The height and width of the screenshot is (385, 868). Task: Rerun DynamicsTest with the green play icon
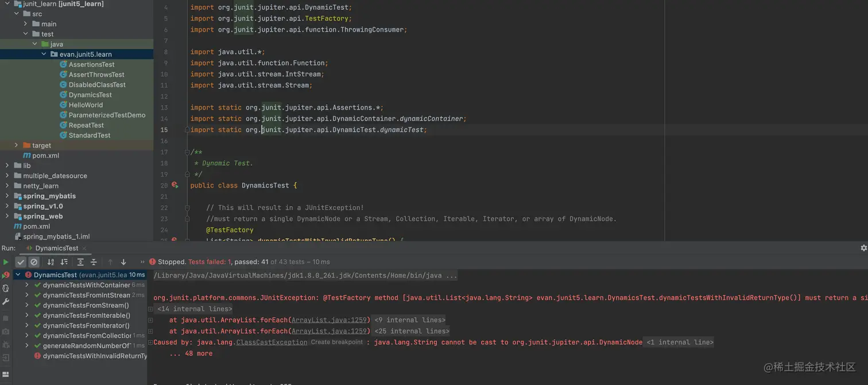point(6,262)
